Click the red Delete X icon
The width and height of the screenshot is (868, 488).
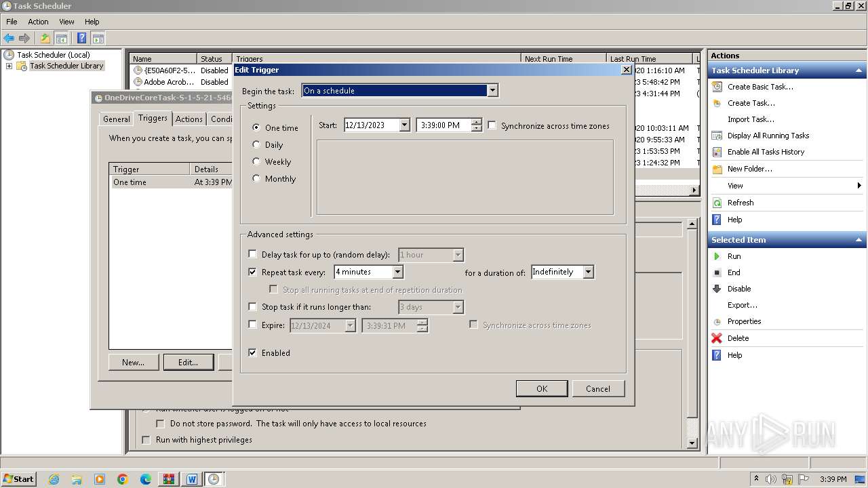click(x=717, y=338)
